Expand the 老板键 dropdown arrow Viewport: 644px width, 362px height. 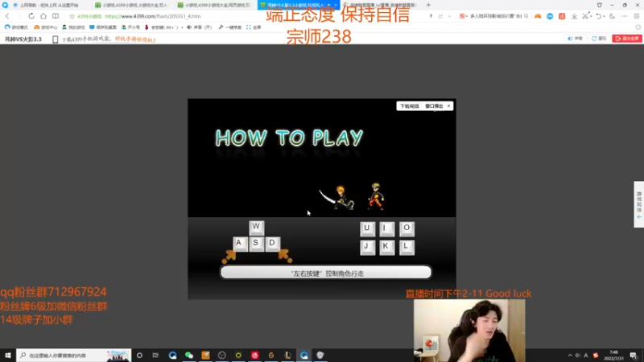[182, 27]
